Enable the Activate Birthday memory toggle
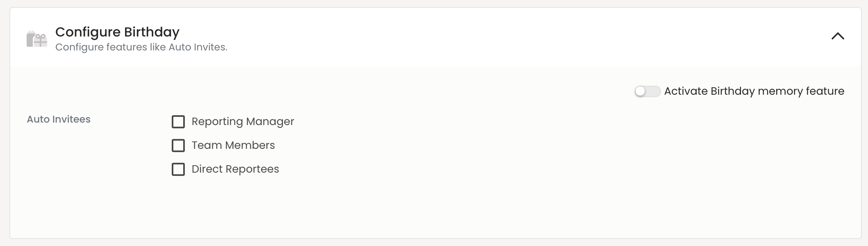The height and width of the screenshot is (246, 868). click(647, 91)
